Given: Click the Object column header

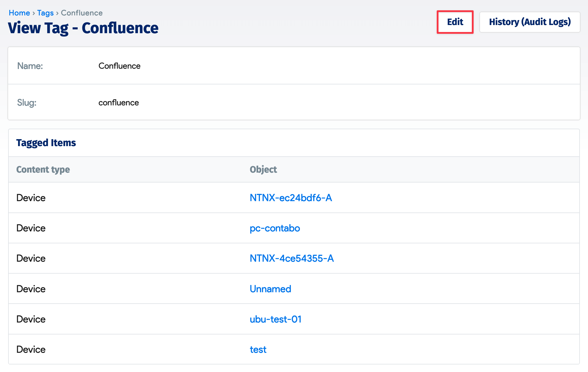Looking at the screenshot, I should click(263, 169).
